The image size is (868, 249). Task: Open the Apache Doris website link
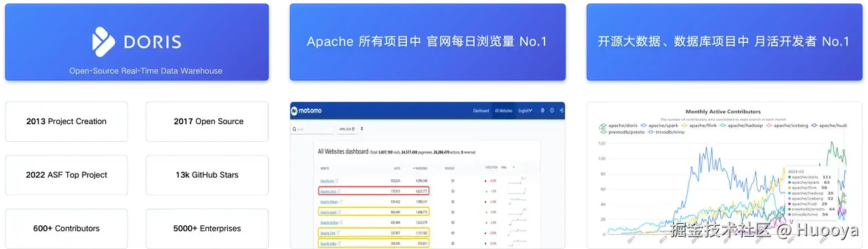329,191
